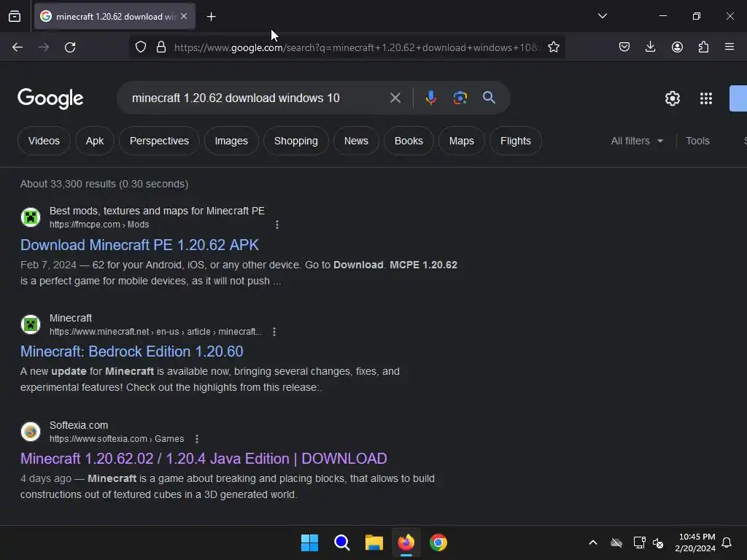Image resolution: width=747 pixels, height=560 pixels.
Task: Switch to News results
Action: (x=356, y=141)
